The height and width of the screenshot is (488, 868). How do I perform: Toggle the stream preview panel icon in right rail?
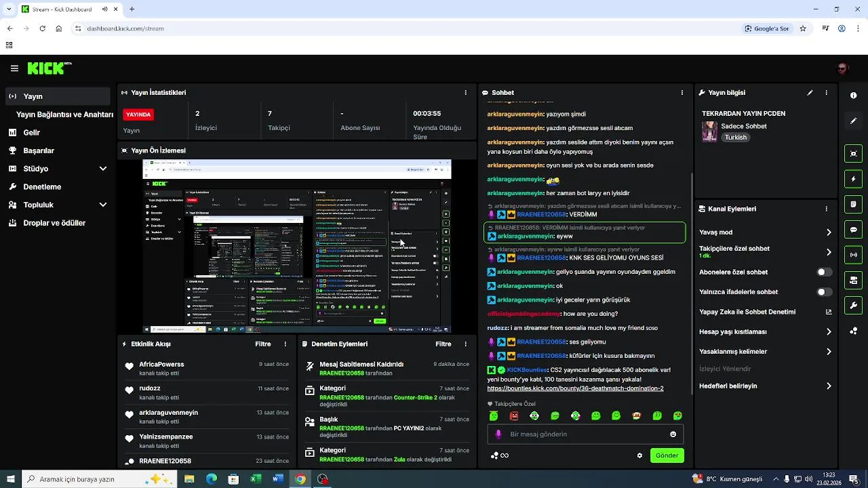[853, 154]
